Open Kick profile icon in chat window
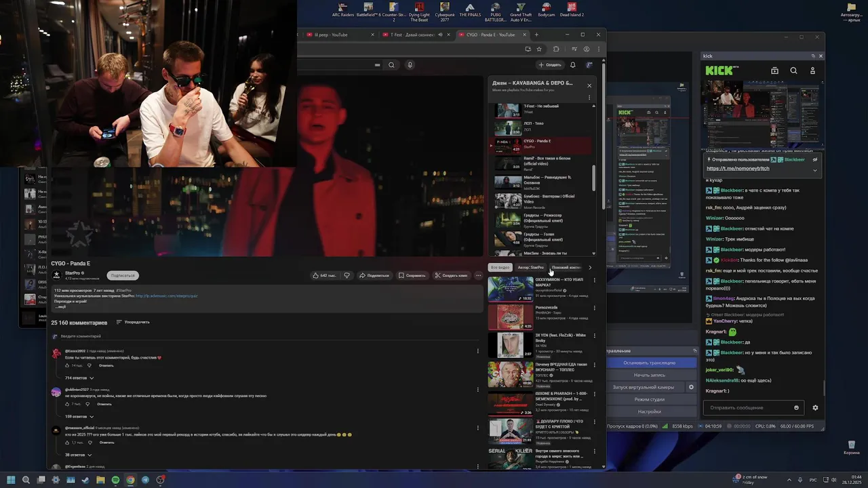 pyautogui.click(x=812, y=70)
